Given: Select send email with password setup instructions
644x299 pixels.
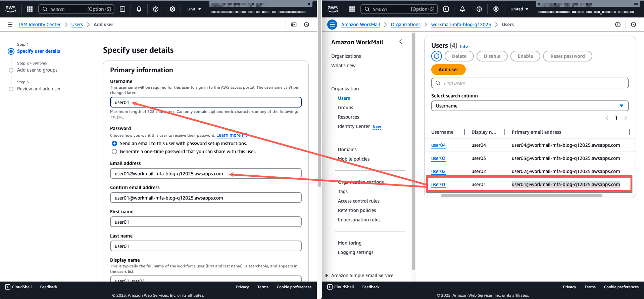Looking at the screenshot, I should pos(114,143).
